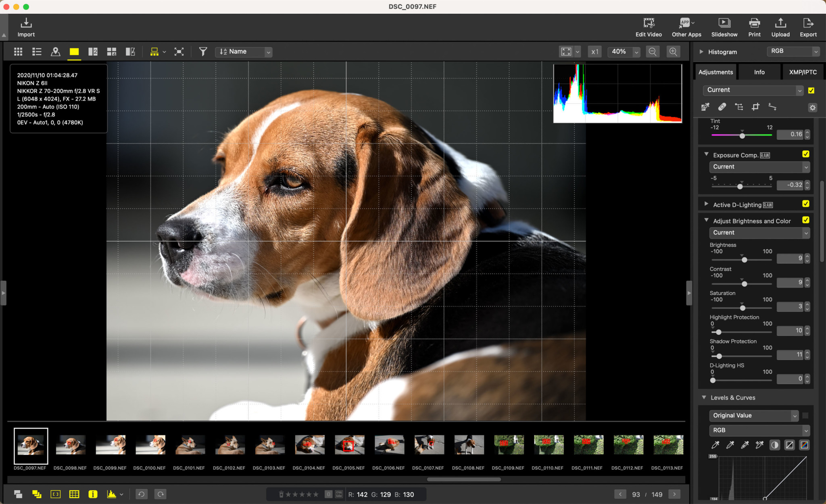The width and height of the screenshot is (826, 504).
Task: Open the Color Control Point tool
Action: coord(739,106)
